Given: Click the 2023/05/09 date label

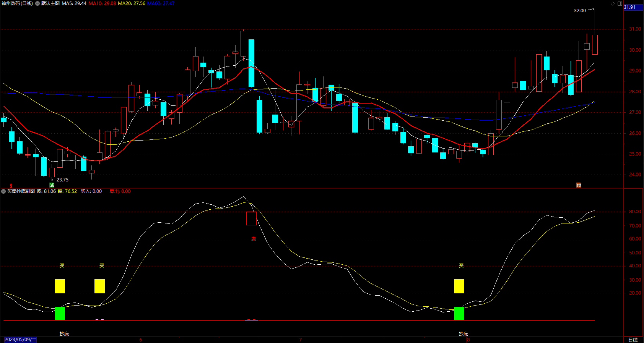Looking at the screenshot, I should tap(20, 340).
